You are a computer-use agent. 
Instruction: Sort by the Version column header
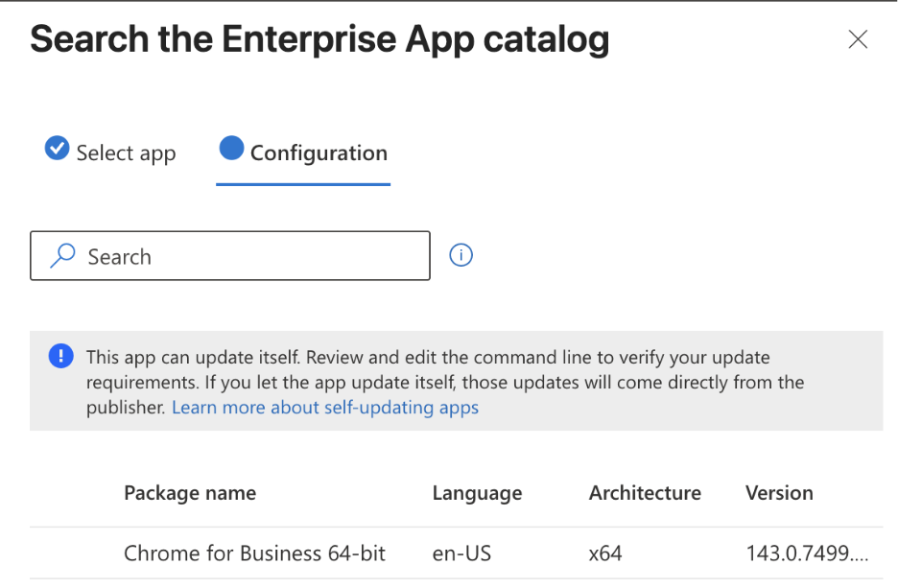tap(779, 493)
